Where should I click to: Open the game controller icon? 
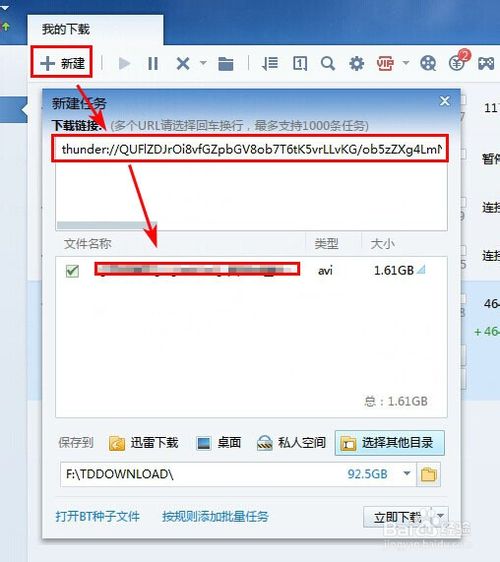pos(486,64)
